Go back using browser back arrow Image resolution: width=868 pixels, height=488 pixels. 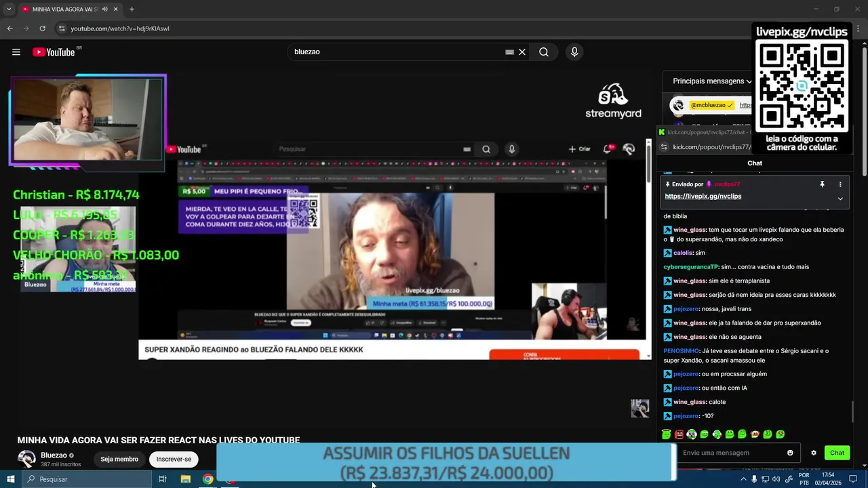tap(9, 28)
